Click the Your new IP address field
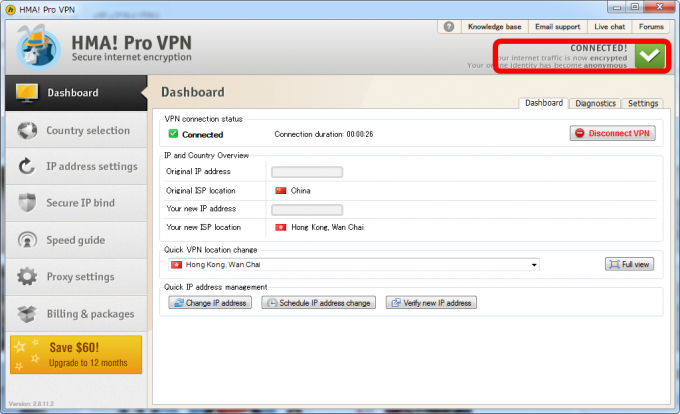 [x=307, y=210]
